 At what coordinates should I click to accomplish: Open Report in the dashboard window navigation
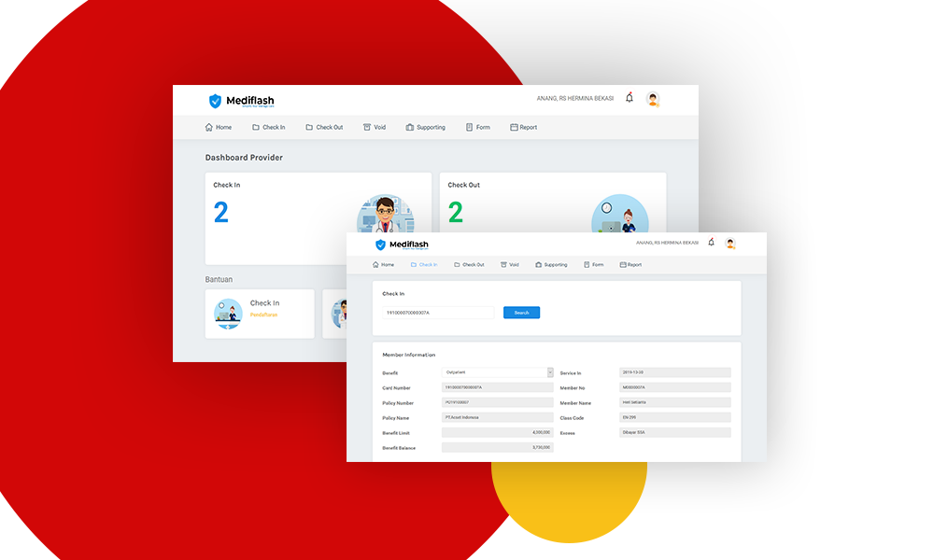click(x=524, y=127)
